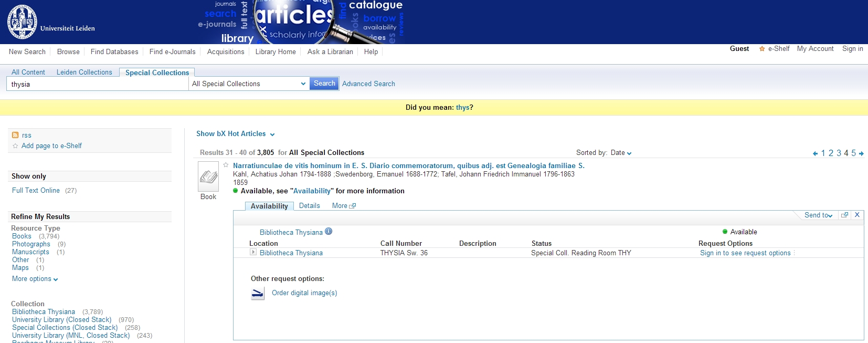Click the star icon beside Add page to e-Shelf

click(x=15, y=146)
